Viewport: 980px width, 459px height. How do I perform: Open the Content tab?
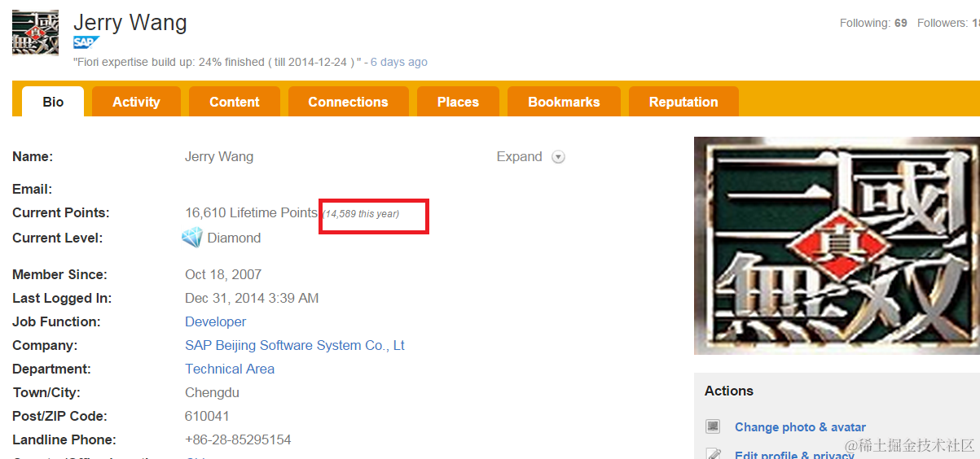[235, 102]
